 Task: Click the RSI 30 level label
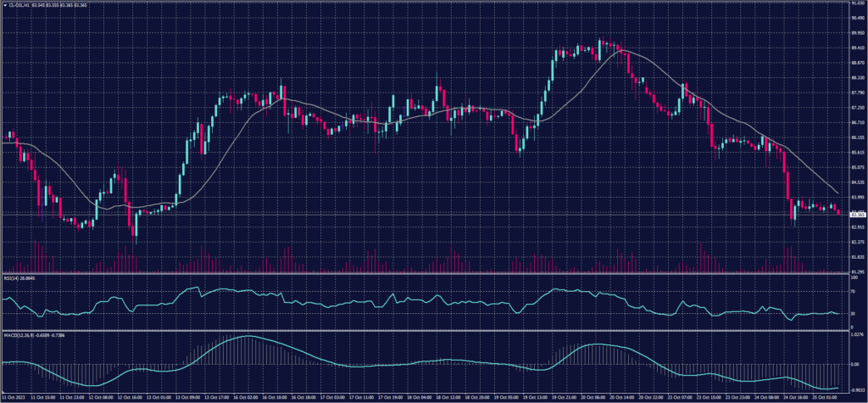coord(854,313)
